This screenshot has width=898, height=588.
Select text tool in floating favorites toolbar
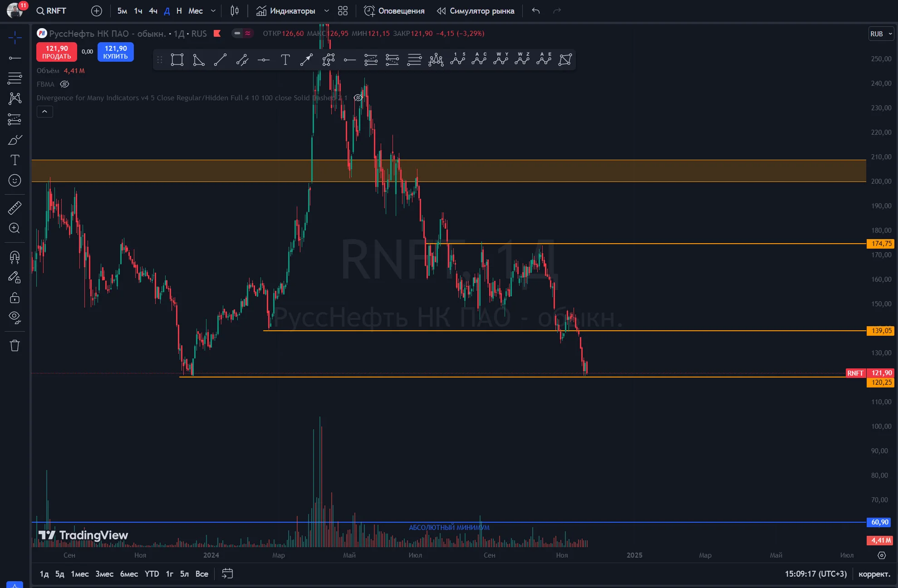tap(285, 60)
